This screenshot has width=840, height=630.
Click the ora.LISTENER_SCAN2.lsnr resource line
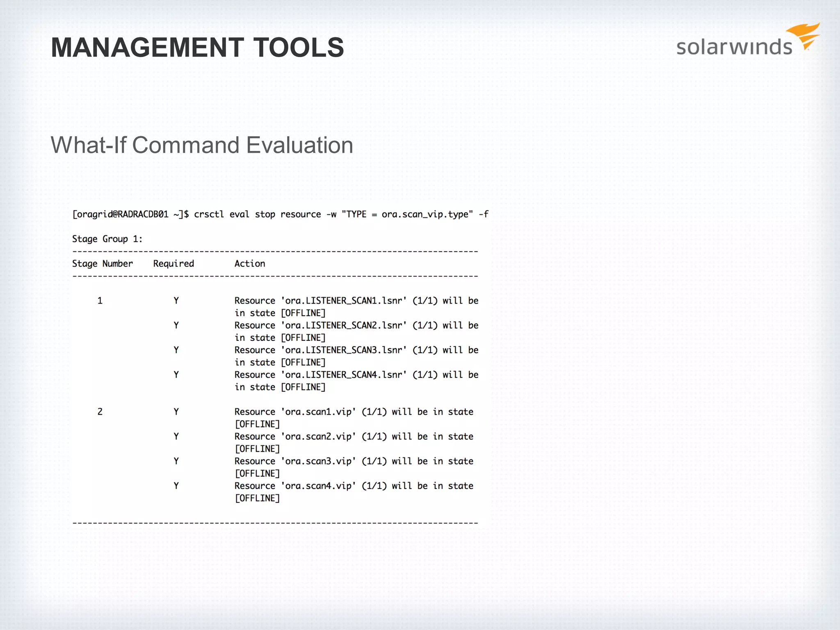click(356, 325)
